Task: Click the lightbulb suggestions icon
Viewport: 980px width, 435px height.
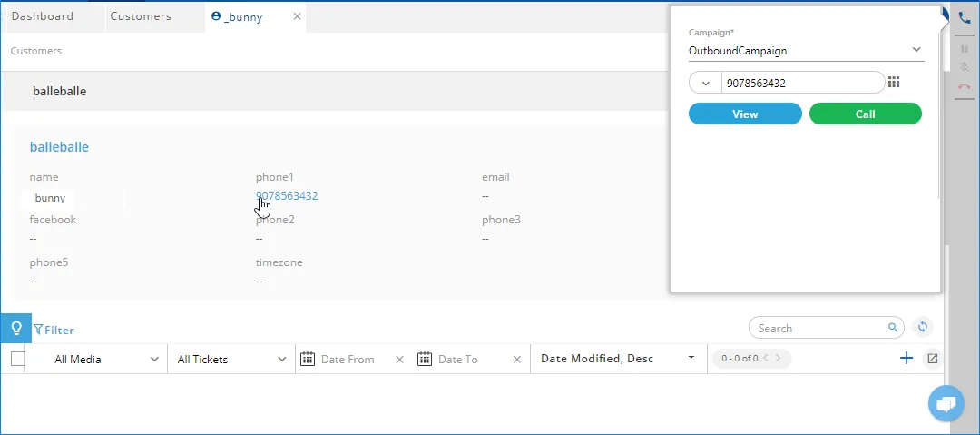Action: click(x=15, y=328)
